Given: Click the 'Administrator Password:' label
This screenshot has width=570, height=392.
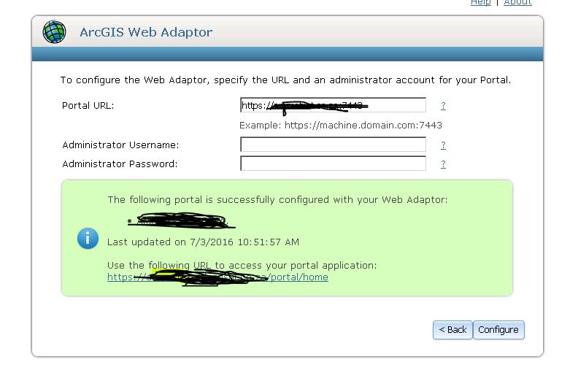Looking at the screenshot, I should [120, 164].
